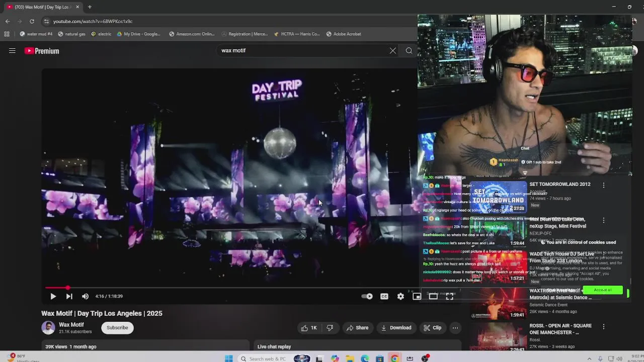Toggle theater mode in the player
644x362 pixels.
click(x=433, y=296)
